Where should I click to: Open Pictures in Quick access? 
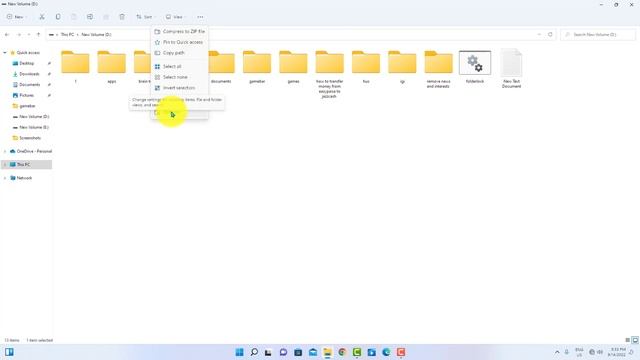click(x=27, y=95)
